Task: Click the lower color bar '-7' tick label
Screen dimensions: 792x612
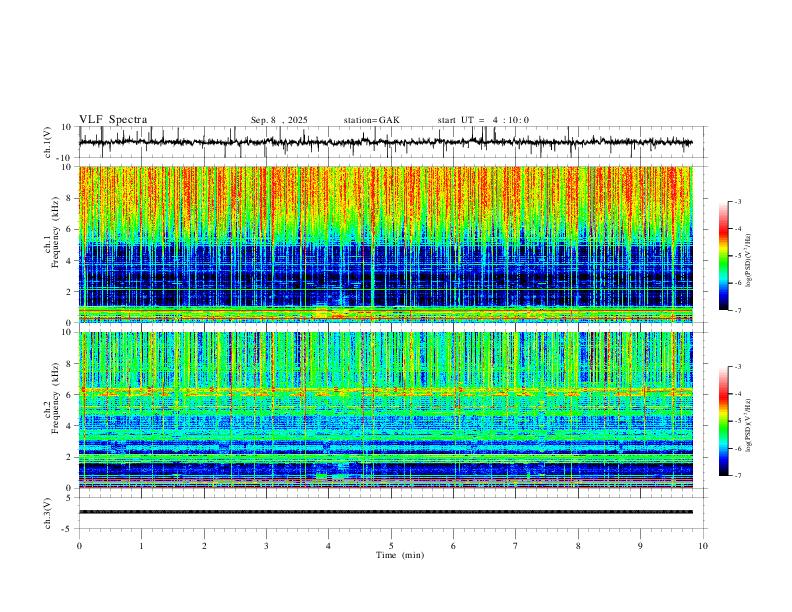Action: [x=737, y=476]
